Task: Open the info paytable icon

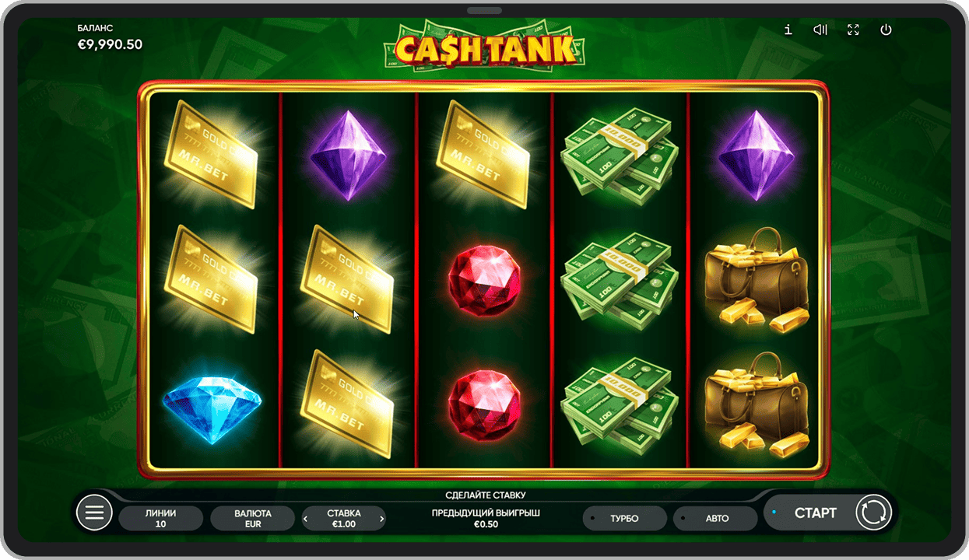Action: point(788,30)
